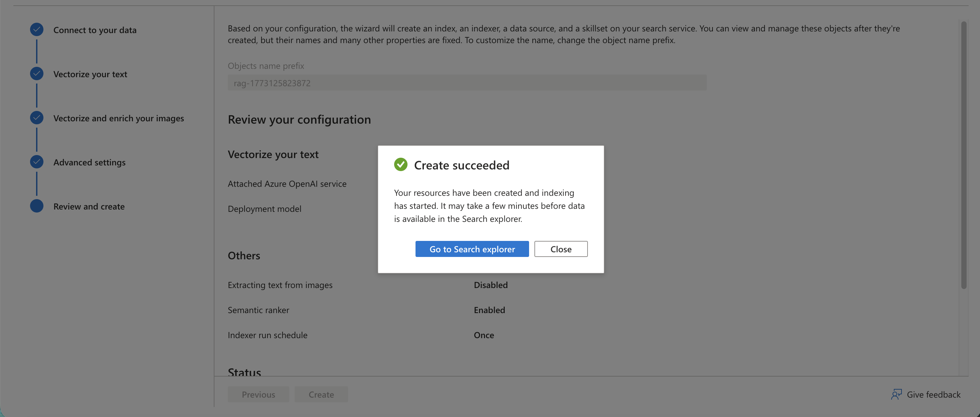The image size is (980, 417).
Task: Click the checkmark icon beside Connect to your data
Action: (x=36, y=29)
